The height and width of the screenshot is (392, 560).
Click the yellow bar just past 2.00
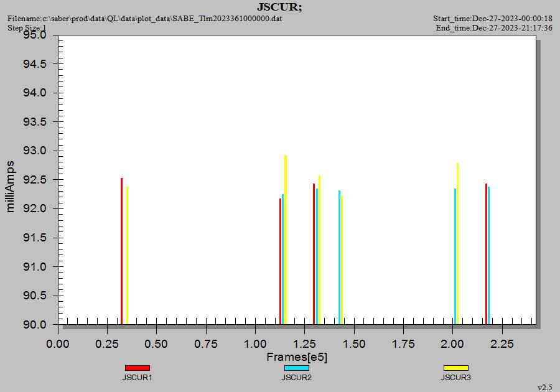[457, 244]
